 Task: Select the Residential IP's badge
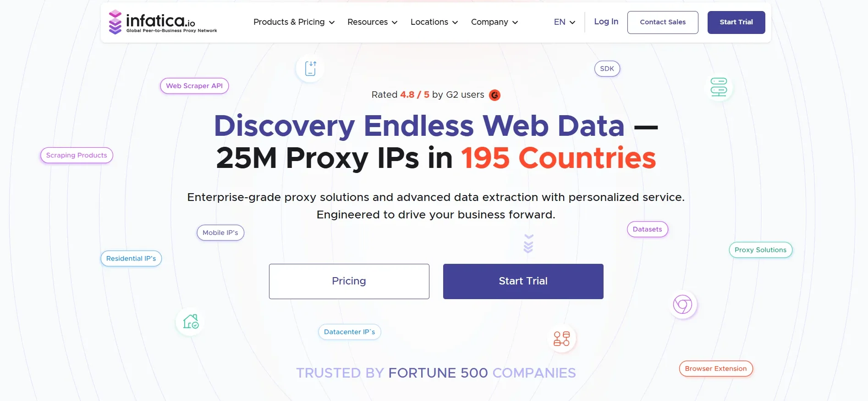pyautogui.click(x=131, y=258)
